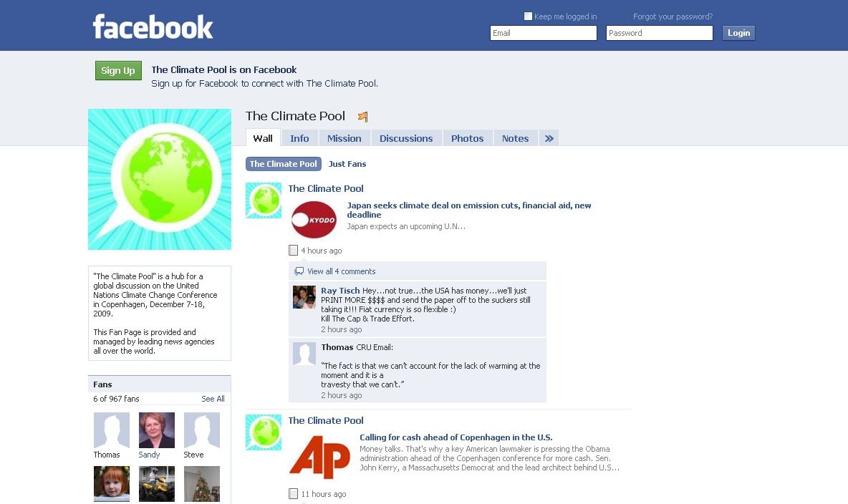Open the AP logo thumbnail
The width and height of the screenshot is (848, 504).
[x=320, y=457]
